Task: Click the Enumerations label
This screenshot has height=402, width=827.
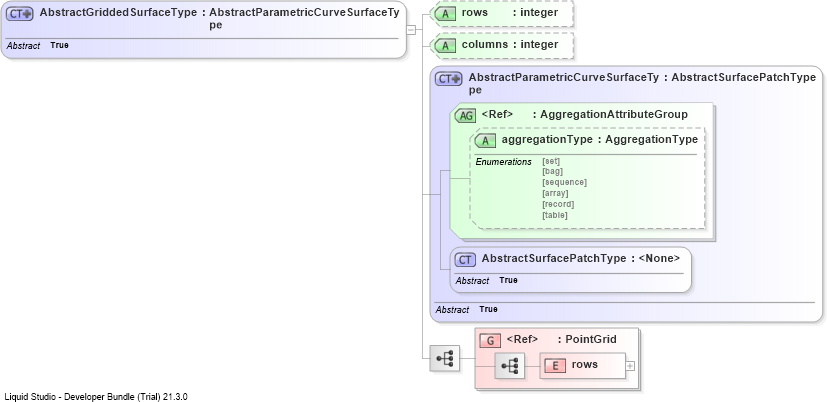Action: (504, 162)
